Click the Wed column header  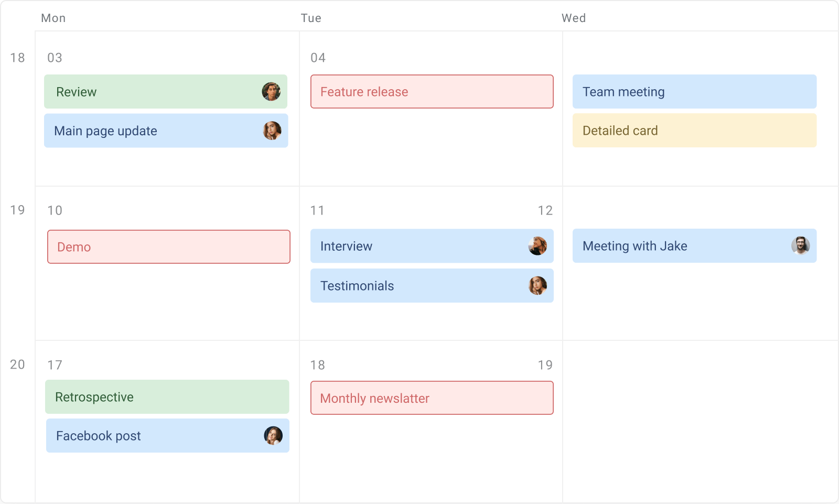click(574, 18)
